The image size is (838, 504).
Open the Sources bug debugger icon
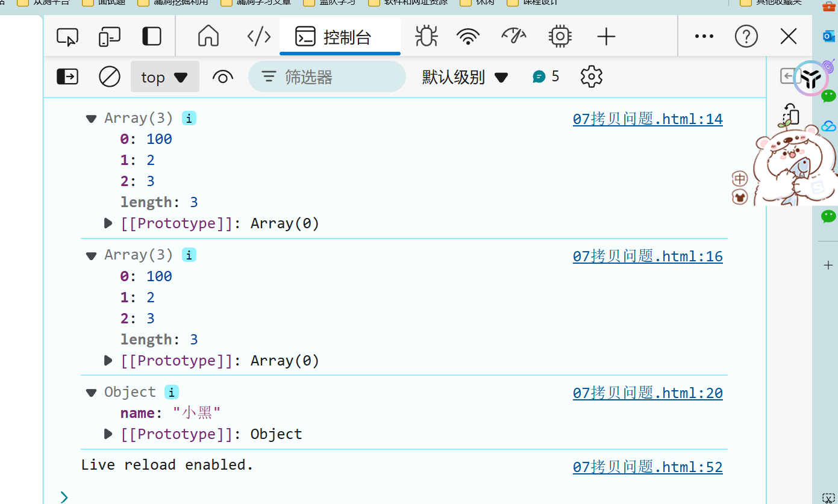(426, 37)
